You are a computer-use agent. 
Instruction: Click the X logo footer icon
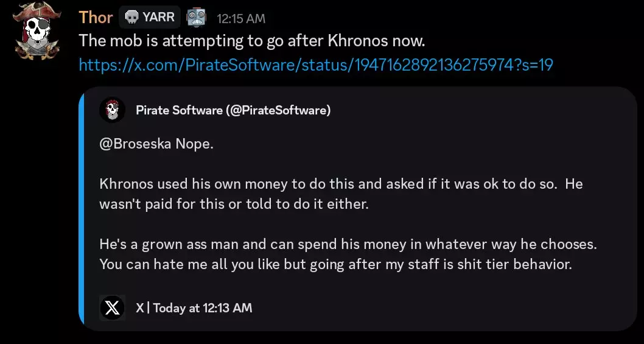tap(112, 307)
